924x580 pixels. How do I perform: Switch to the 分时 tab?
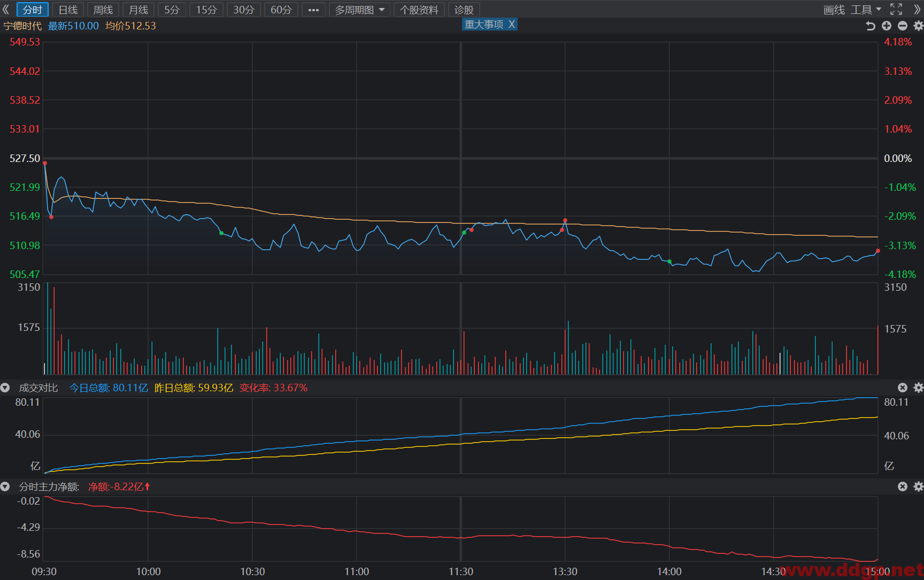click(x=33, y=10)
